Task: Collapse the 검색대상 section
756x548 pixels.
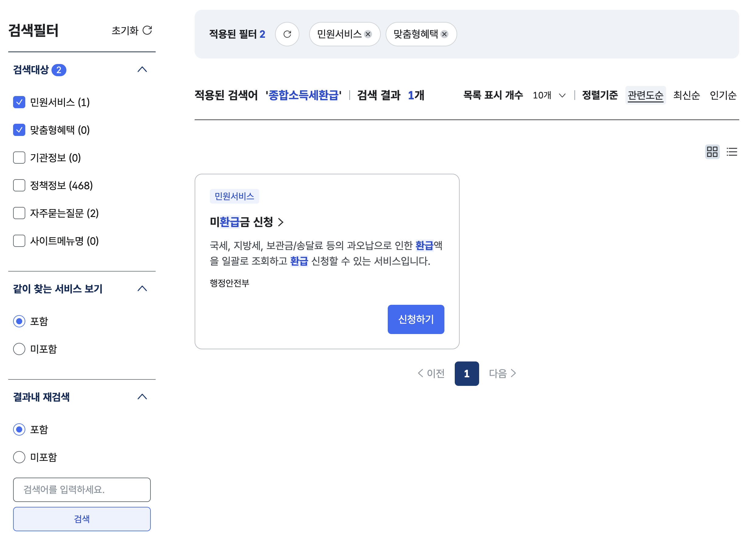Action: click(x=142, y=69)
